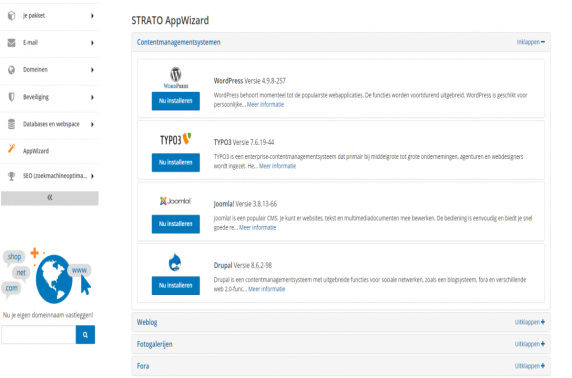The image size is (572, 378).
Task: Open the Beveiliging menu item
Action: pyautogui.click(x=50, y=97)
